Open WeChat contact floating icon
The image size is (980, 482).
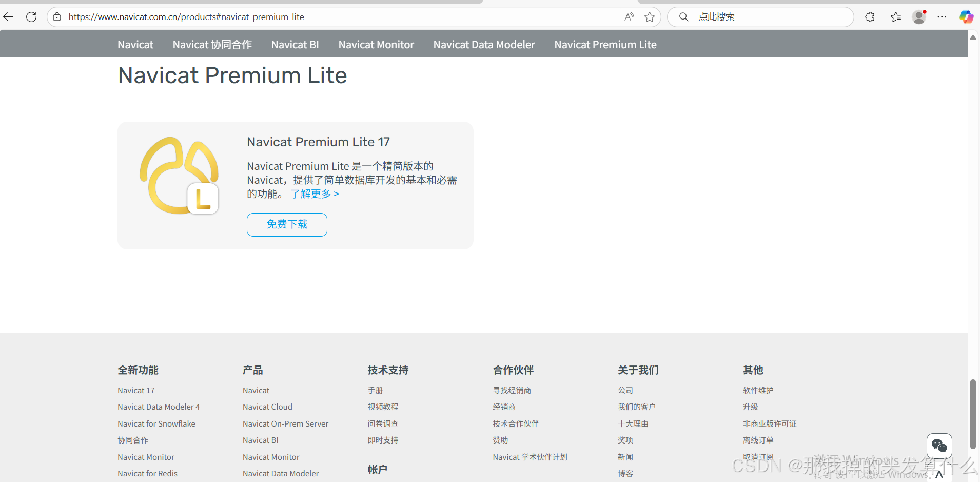coord(939,446)
